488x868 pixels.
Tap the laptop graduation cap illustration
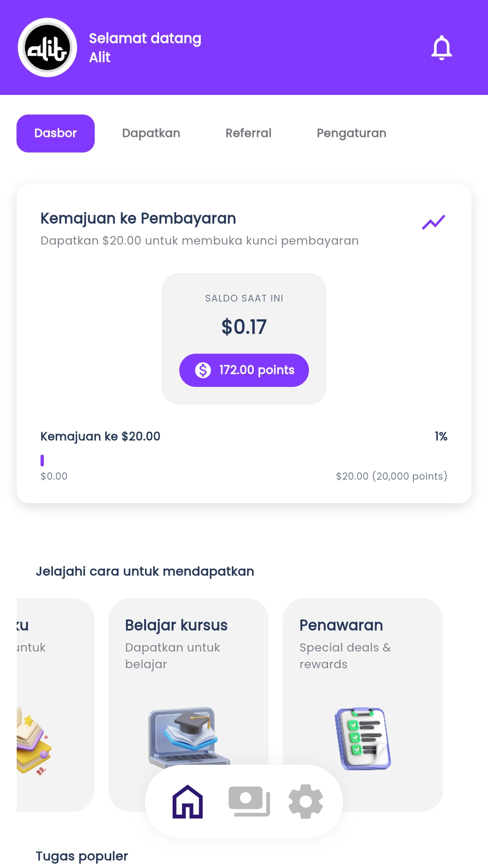coord(188,735)
